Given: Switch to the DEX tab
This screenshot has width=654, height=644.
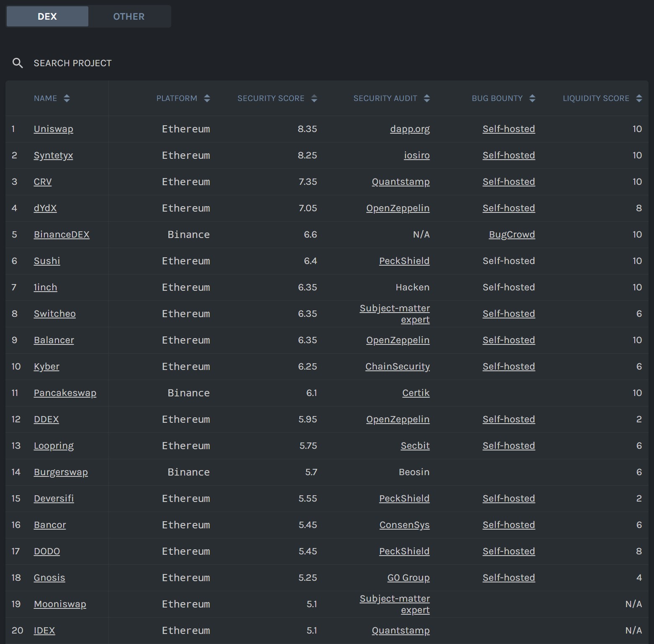Looking at the screenshot, I should tap(47, 16).
